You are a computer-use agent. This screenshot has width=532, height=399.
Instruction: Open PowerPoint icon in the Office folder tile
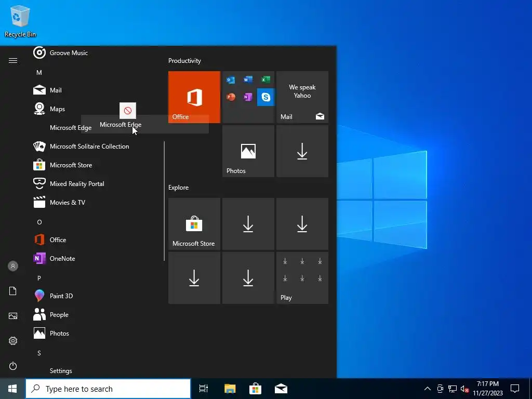231,97
